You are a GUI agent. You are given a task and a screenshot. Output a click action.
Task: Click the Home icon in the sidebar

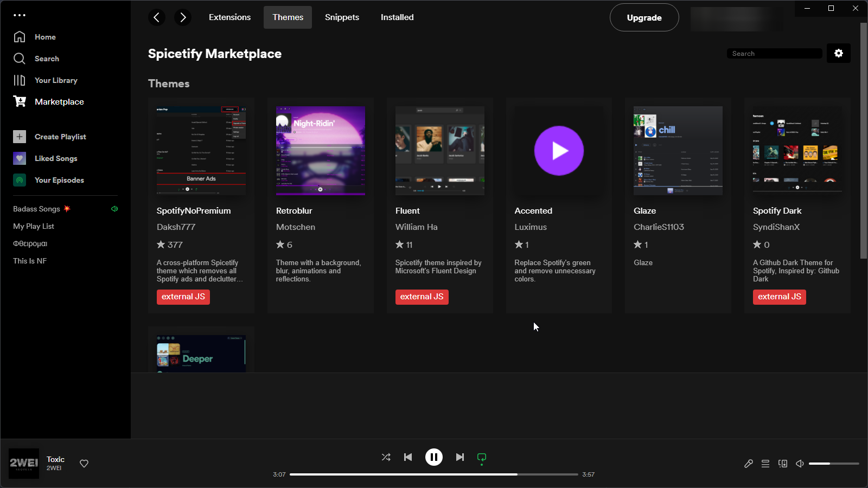click(x=20, y=37)
